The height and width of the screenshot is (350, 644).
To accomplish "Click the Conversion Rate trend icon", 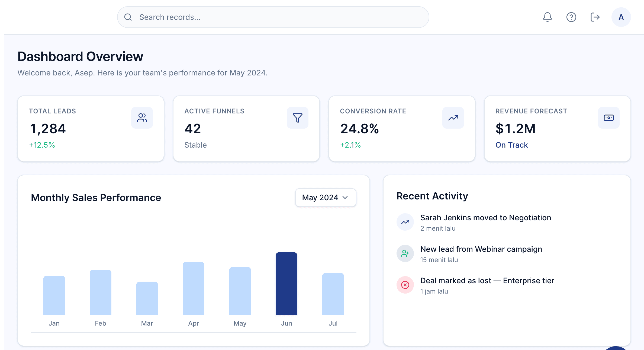I will 453,118.
